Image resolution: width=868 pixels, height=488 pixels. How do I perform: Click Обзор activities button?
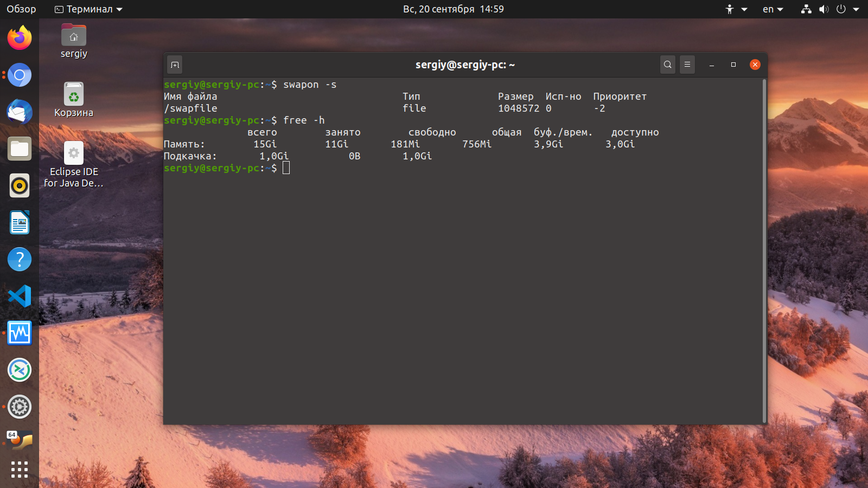pos(21,9)
